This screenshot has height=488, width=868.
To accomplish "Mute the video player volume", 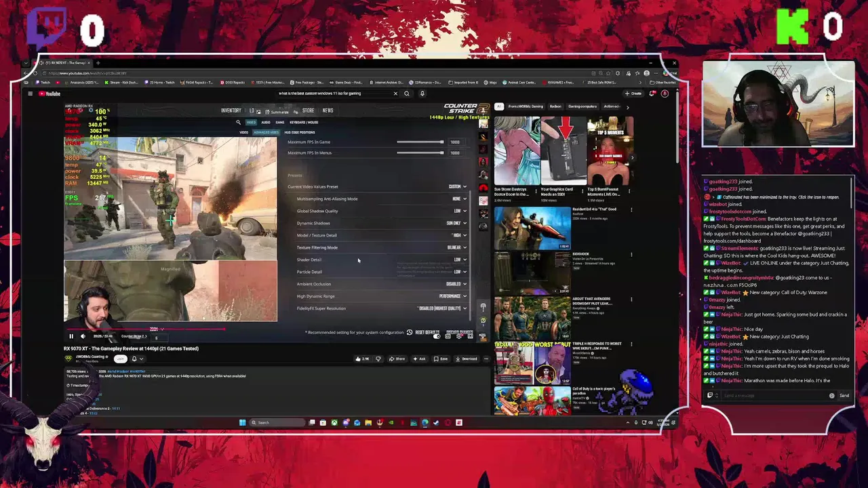I will coord(83,336).
